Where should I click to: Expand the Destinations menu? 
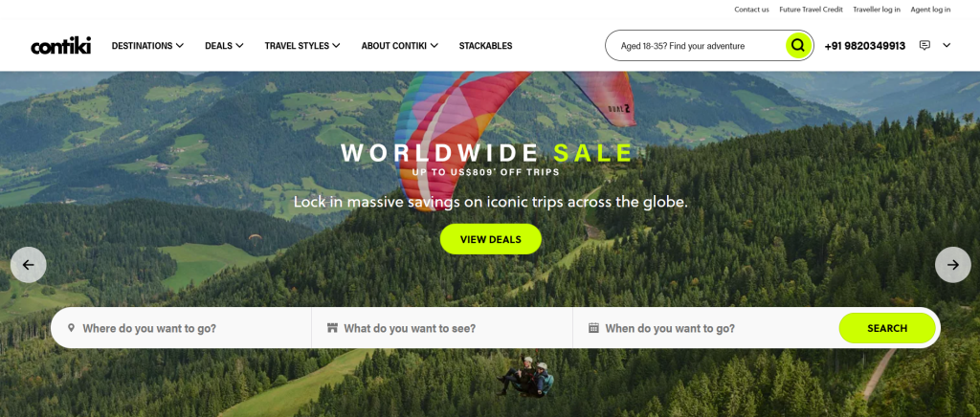pyautogui.click(x=147, y=46)
